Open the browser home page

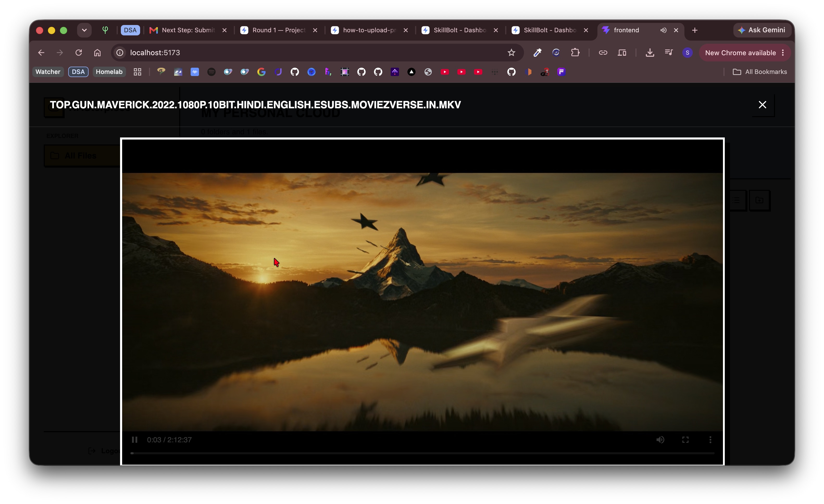pyautogui.click(x=97, y=53)
